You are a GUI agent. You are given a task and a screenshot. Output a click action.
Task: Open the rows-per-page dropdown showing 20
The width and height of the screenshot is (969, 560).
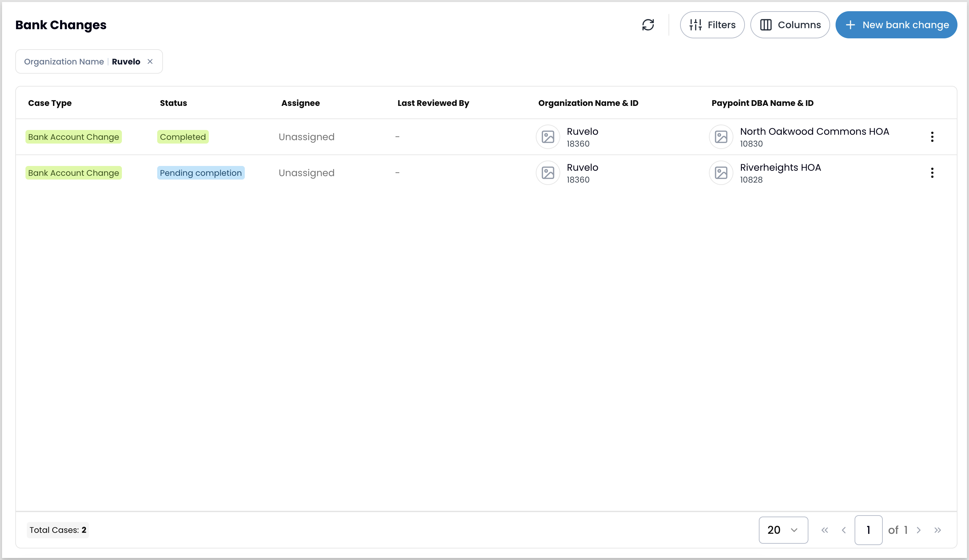pos(783,530)
